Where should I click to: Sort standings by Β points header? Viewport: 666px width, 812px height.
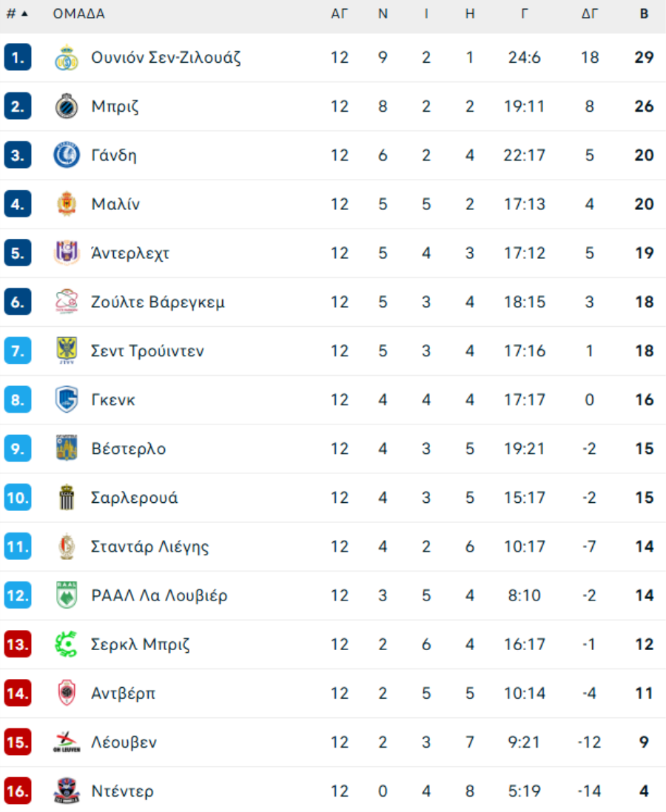[x=644, y=14]
